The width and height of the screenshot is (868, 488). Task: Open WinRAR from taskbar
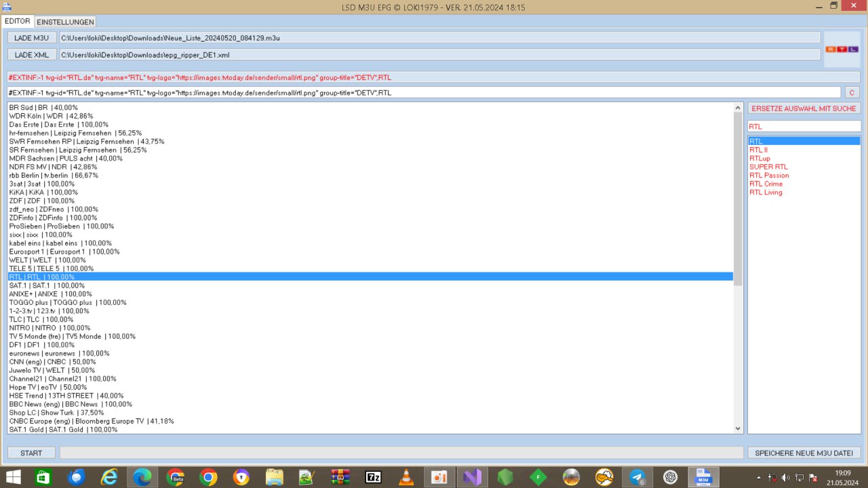(340, 477)
